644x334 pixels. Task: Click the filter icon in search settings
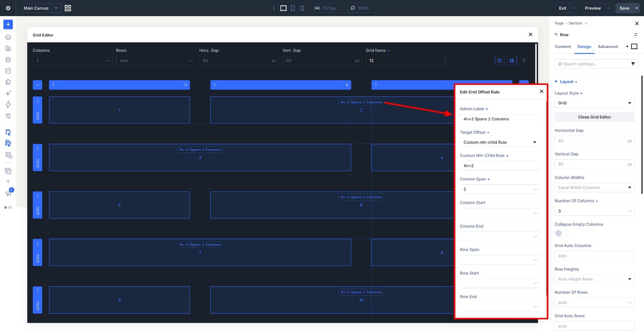(633, 64)
